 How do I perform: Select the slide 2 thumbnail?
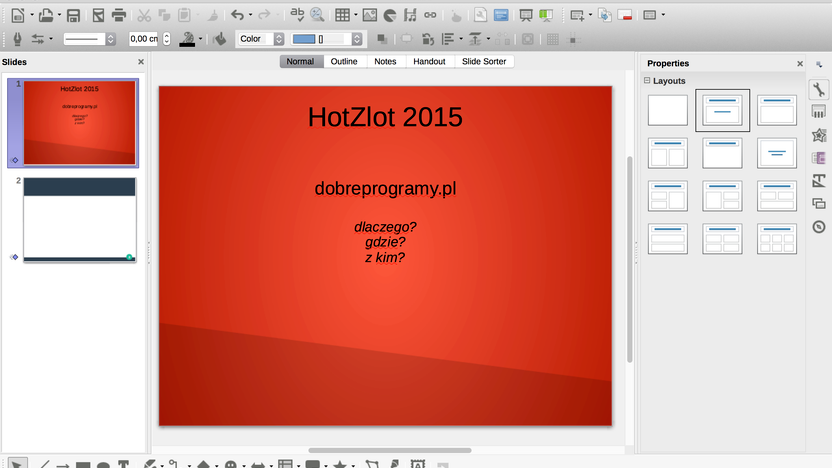click(x=80, y=220)
